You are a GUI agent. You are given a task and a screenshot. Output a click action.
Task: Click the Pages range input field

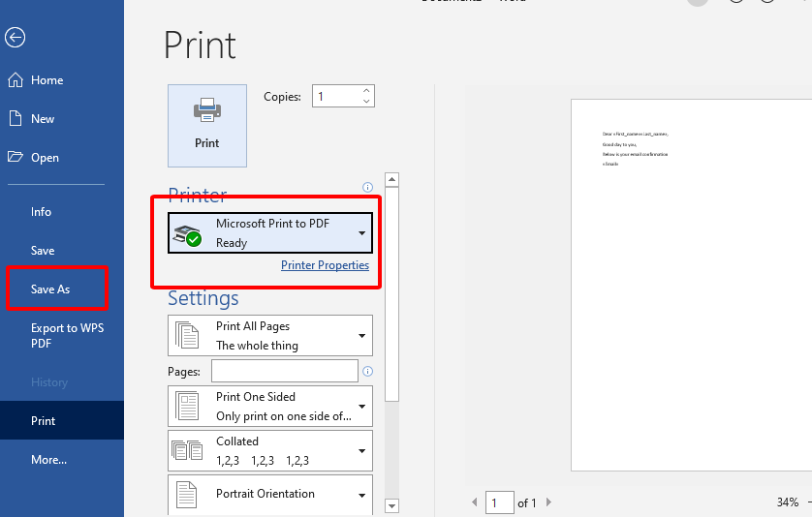click(x=285, y=371)
